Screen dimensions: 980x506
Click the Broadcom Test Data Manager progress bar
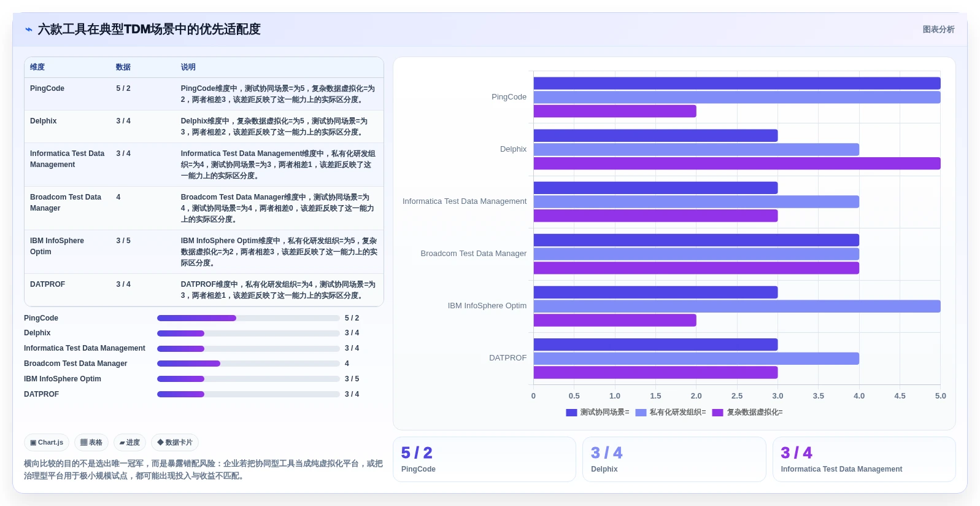coord(249,364)
